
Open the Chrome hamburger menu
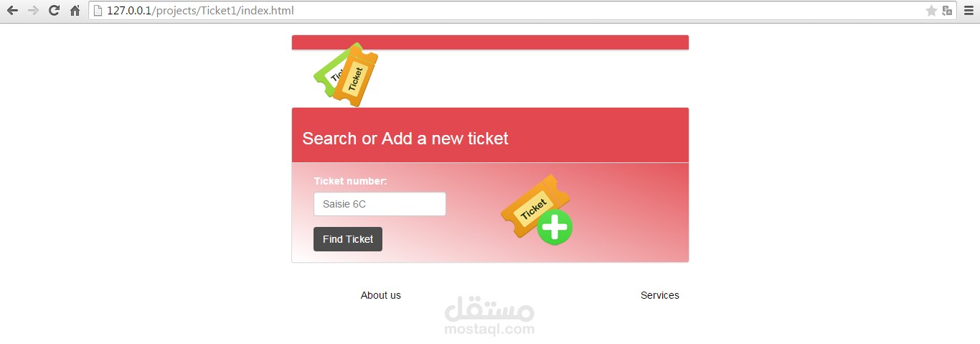(x=969, y=11)
